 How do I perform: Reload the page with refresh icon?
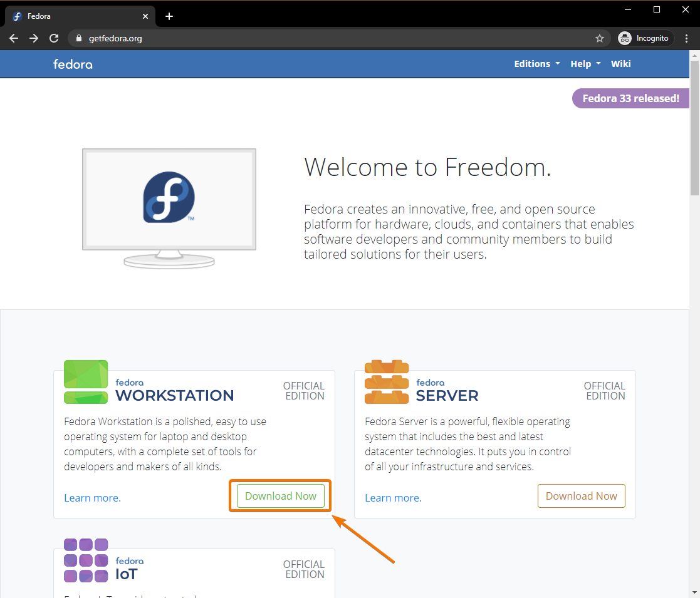pos(54,38)
